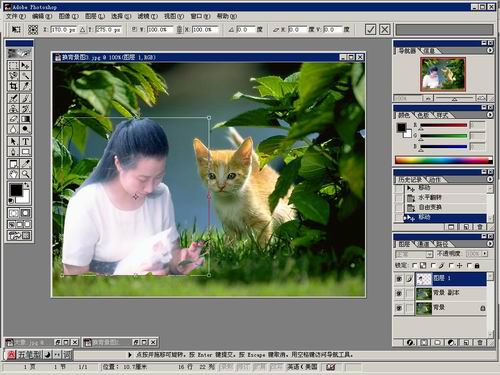Image resolution: width=500 pixels, height=375 pixels.
Task: Toggle visibility of the 背景 副本 layer
Action: pyautogui.click(x=399, y=293)
